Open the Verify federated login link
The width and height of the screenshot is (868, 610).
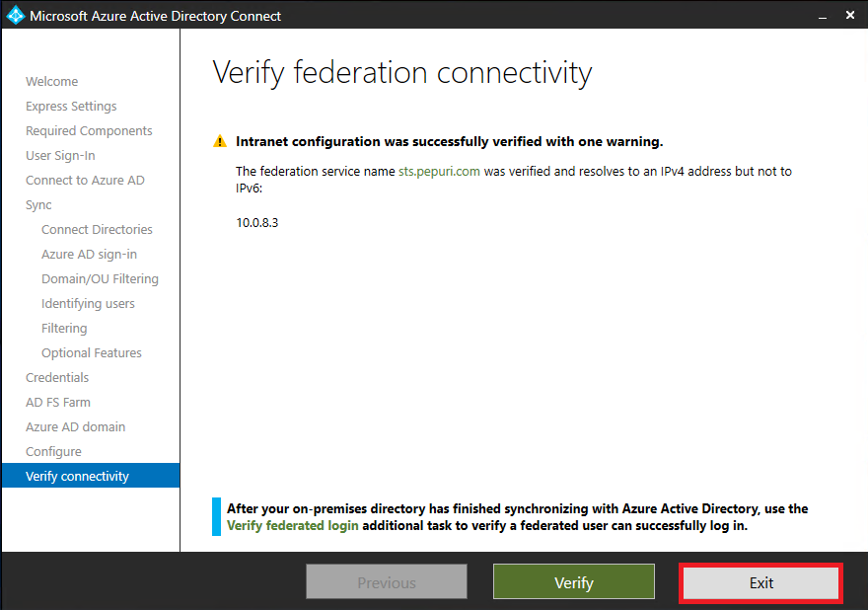click(292, 525)
